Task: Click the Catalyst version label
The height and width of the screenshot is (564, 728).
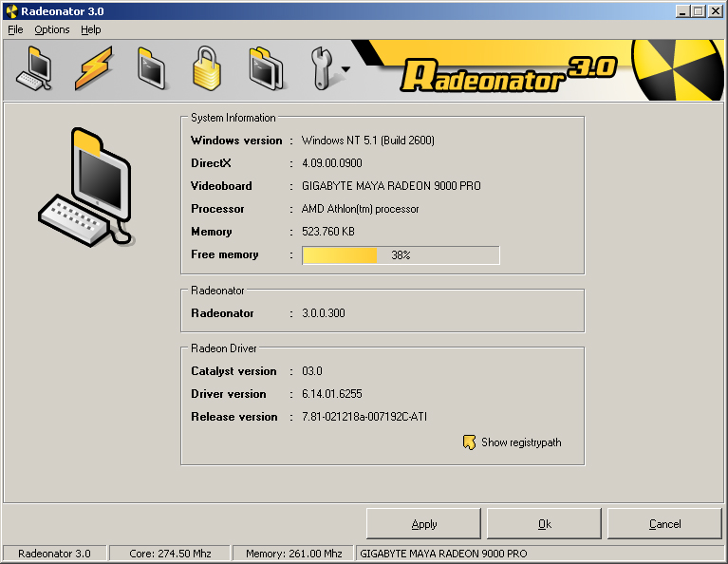Action: coord(233,371)
